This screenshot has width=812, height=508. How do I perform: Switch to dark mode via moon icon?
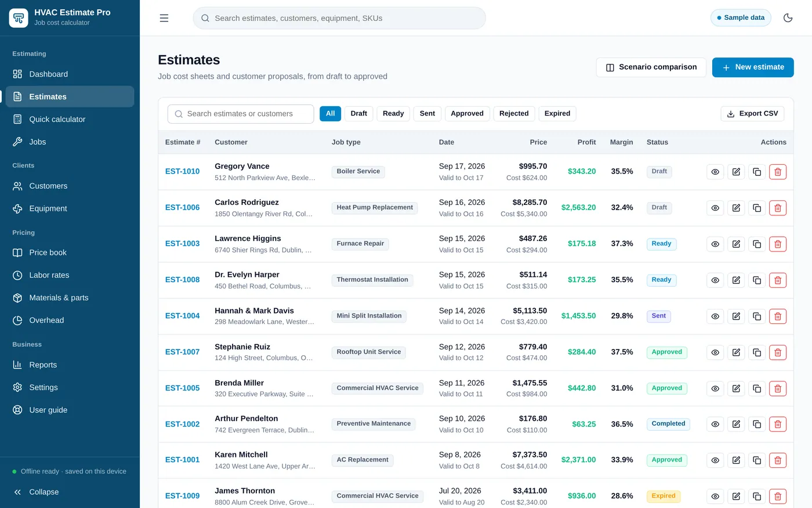click(788, 18)
